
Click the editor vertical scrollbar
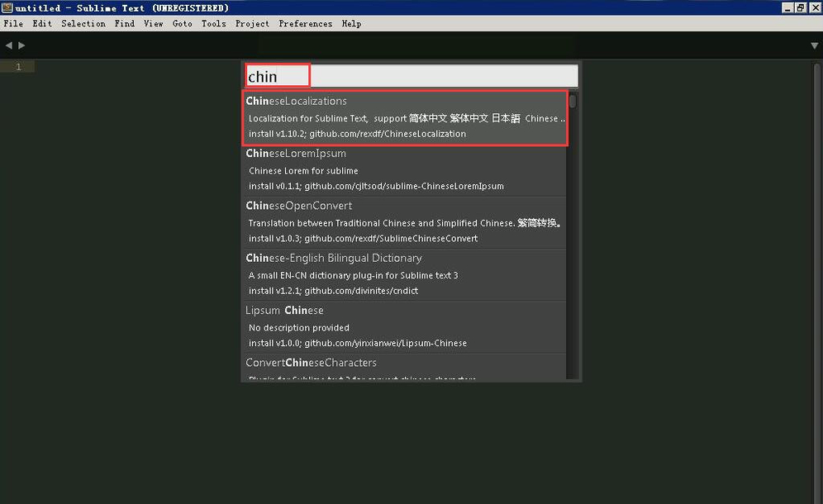click(x=817, y=282)
